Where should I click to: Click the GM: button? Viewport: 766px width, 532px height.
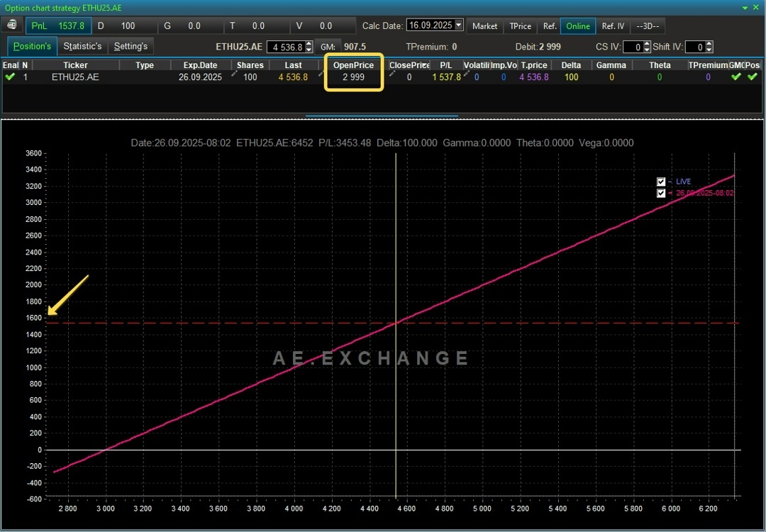pos(327,47)
